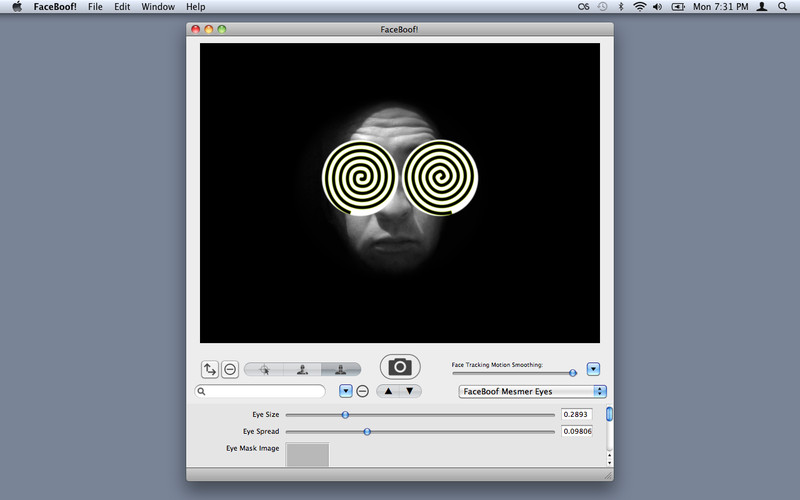
Task: Open the blue dropdown beside the search field
Action: point(345,391)
